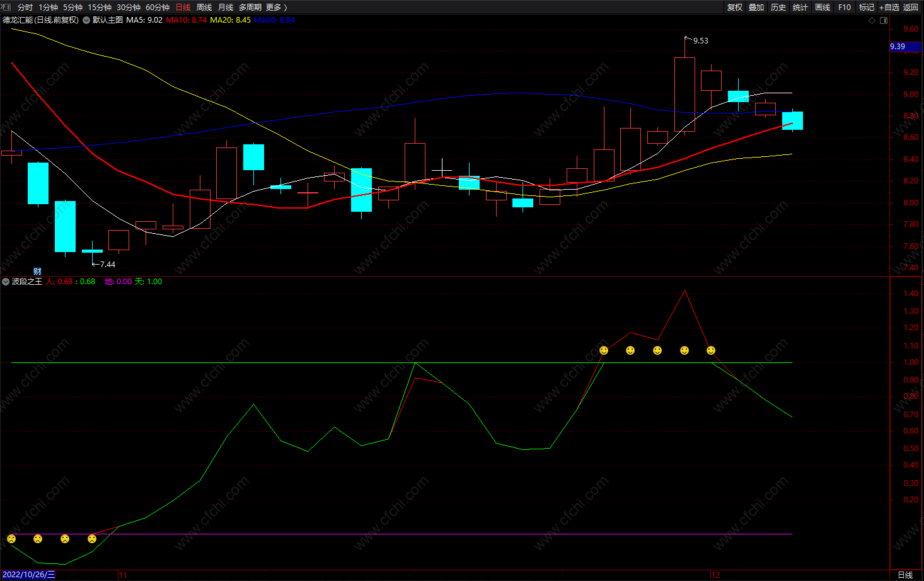Select the 15分钟 period
This screenshot has height=581, width=924.
[100, 8]
